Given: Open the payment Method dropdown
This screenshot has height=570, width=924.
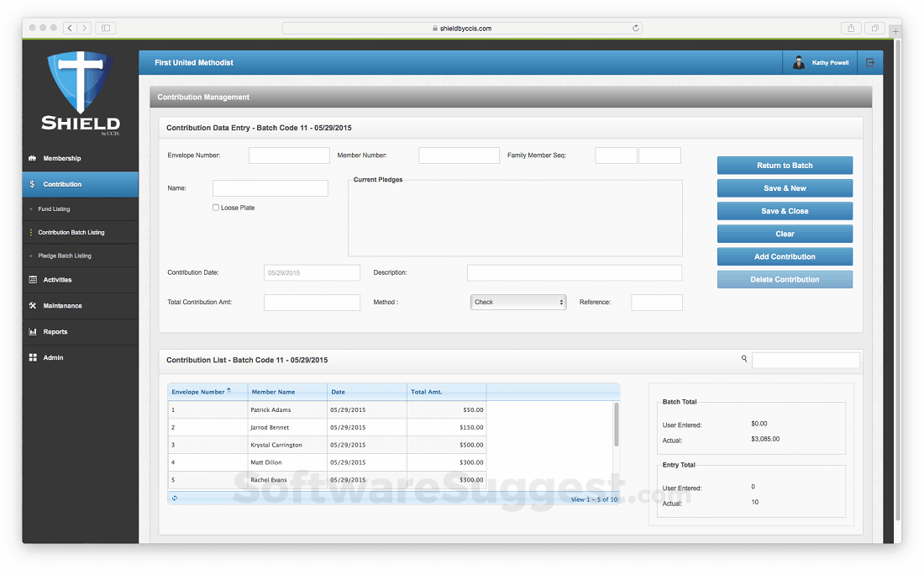Looking at the screenshot, I should point(518,302).
